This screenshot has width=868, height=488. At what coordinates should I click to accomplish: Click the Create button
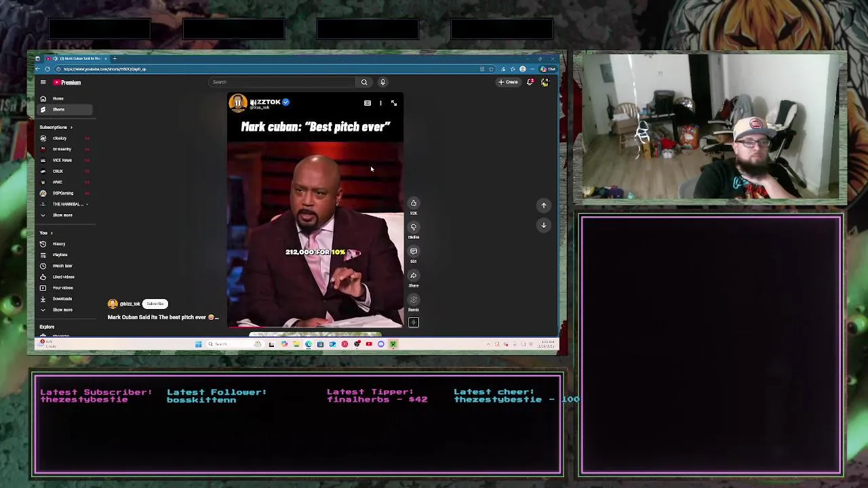[508, 82]
